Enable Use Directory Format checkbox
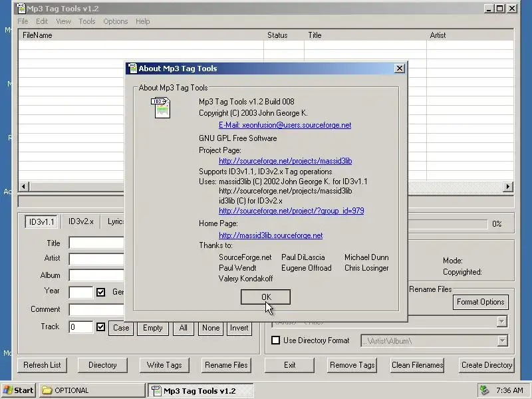This screenshot has height=399, width=532. tap(275, 340)
